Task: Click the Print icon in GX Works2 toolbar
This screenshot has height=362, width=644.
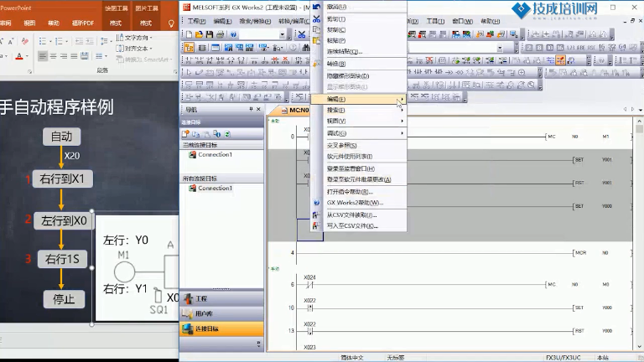Action: point(221,34)
